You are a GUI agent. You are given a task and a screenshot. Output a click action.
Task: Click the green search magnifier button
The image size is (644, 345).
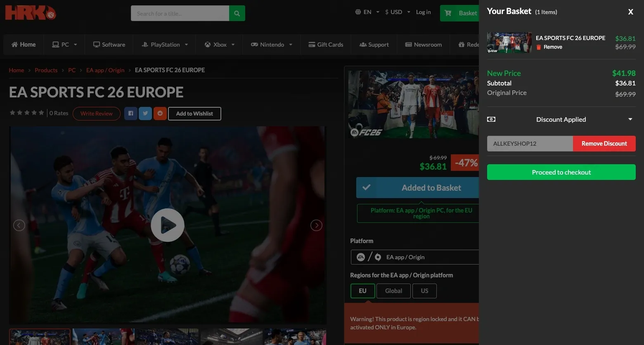237,13
